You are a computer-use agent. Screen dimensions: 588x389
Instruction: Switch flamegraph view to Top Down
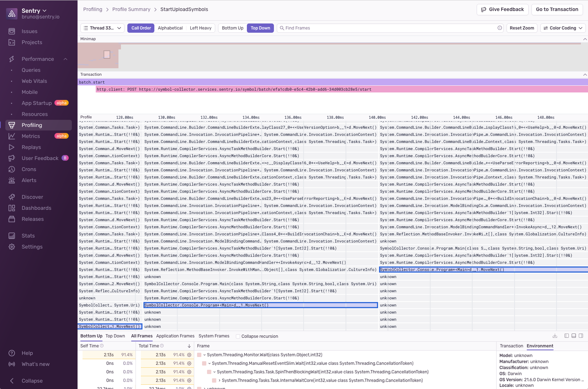point(260,28)
